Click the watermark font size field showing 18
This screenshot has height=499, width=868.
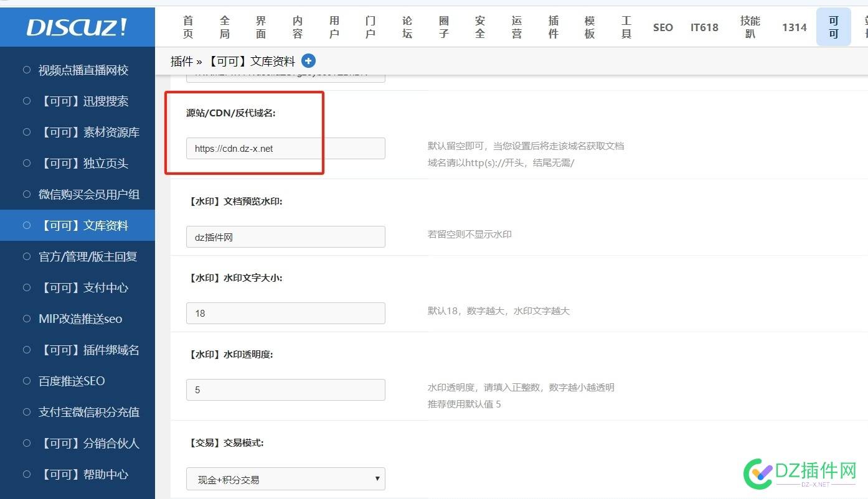[x=285, y=313]
